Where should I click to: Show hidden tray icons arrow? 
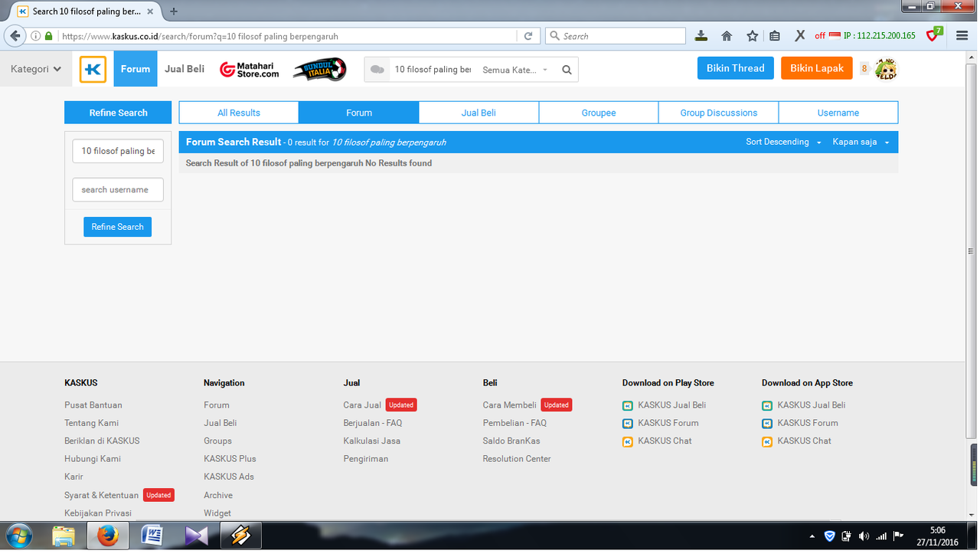click(812, 536)
